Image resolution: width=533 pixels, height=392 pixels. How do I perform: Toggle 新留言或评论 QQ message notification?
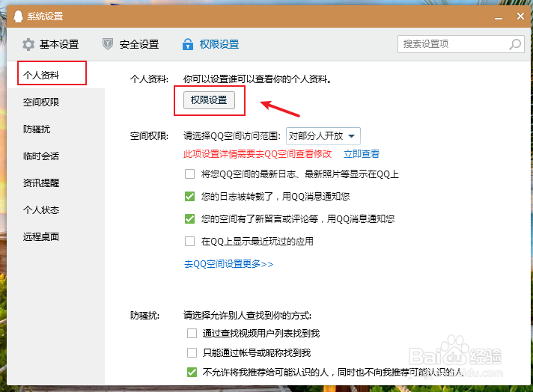pyautogui.click(x=189, y=218)
